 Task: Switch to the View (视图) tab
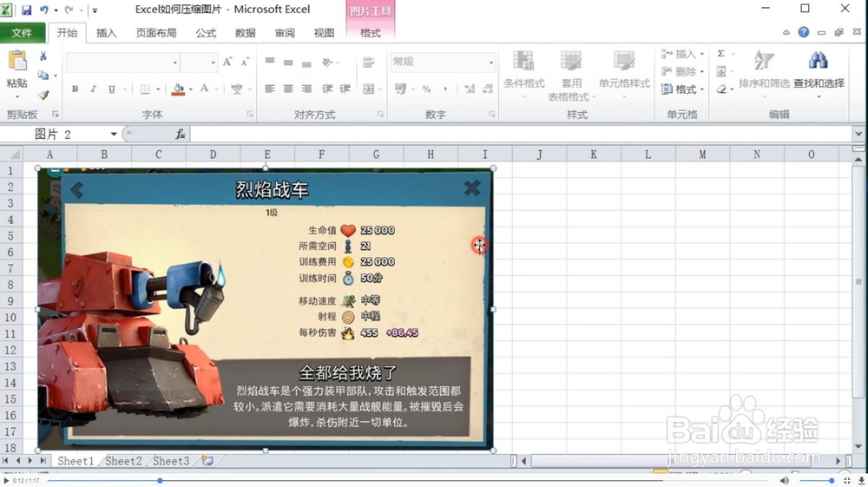(x=325, y=33)
